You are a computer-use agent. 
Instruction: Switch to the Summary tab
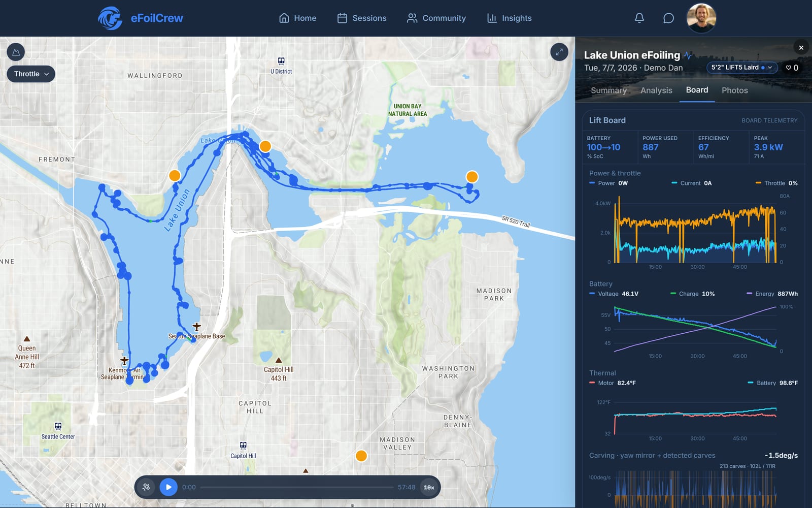(608, 90)
